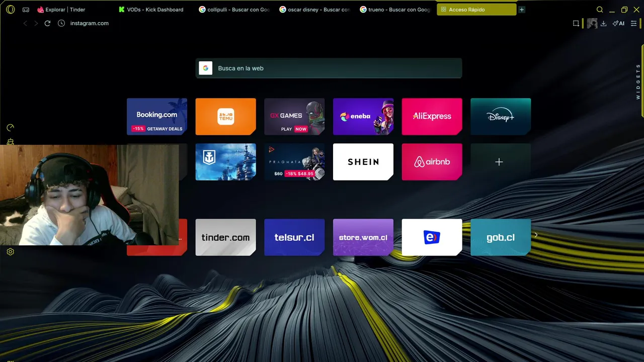
Task: Expand the WIDGETS side panel
Action: [638, 81]
